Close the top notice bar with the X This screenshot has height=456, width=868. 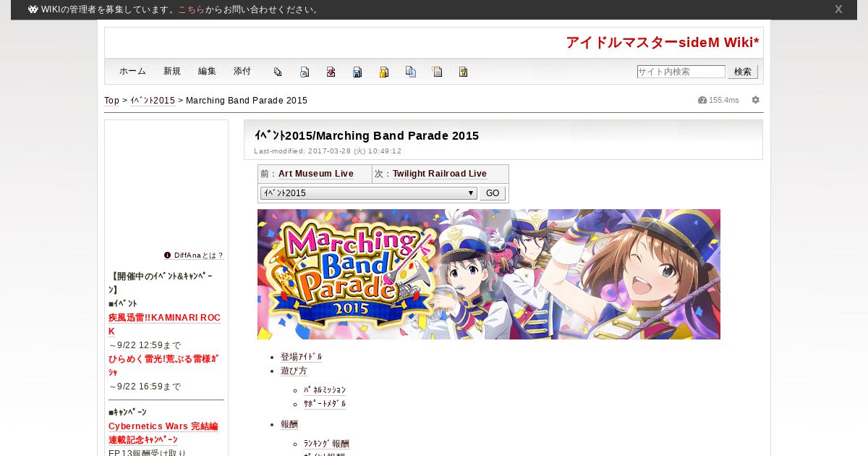838,9
